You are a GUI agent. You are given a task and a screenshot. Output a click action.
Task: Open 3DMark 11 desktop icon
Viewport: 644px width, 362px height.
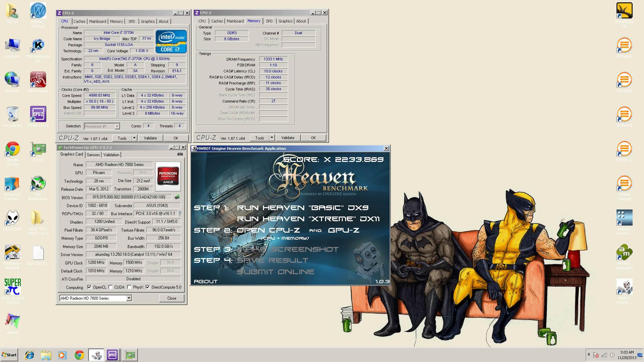[624, 151]
